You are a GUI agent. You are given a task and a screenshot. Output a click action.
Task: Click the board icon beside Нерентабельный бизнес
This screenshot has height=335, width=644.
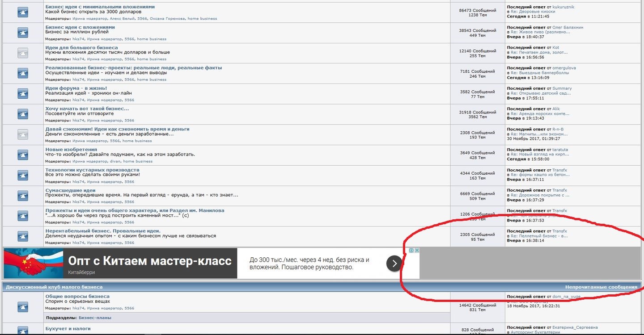tap(23, 236)
